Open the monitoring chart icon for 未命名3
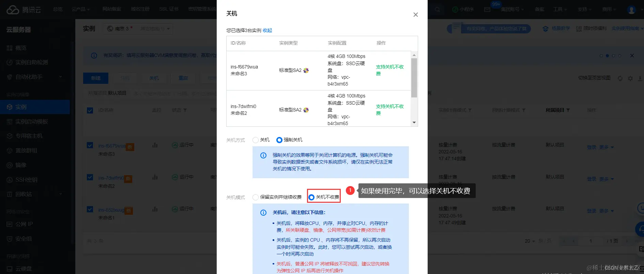This screenshot has height=274, width=644. click(155, 145)
